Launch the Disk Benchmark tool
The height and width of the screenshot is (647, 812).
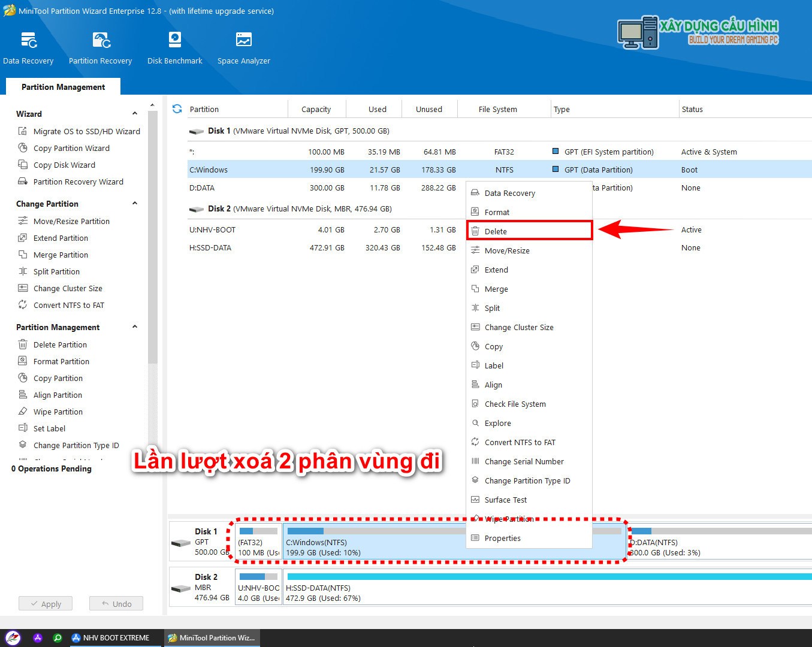click(x=174, y=48)
